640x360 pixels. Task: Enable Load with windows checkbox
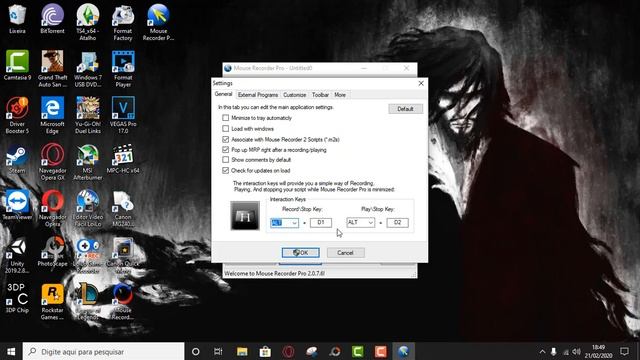(225, 129)
